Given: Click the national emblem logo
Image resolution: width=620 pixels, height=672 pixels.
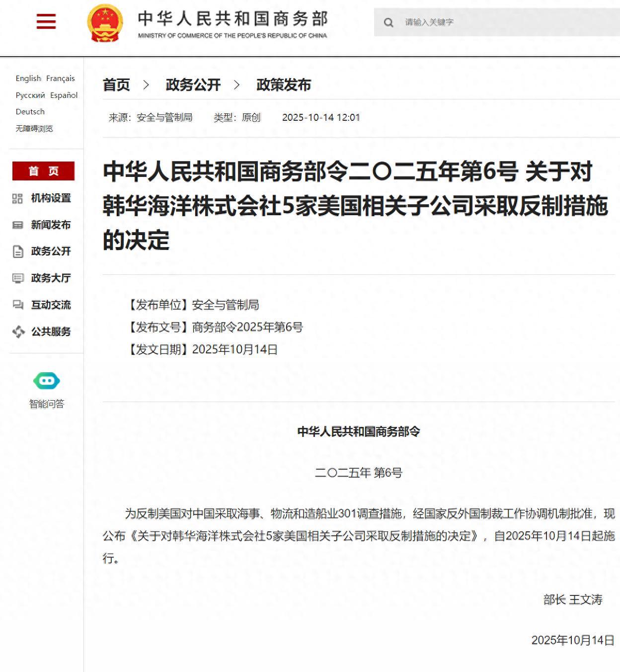Looking at the screenshot, I should click(105, 23).
